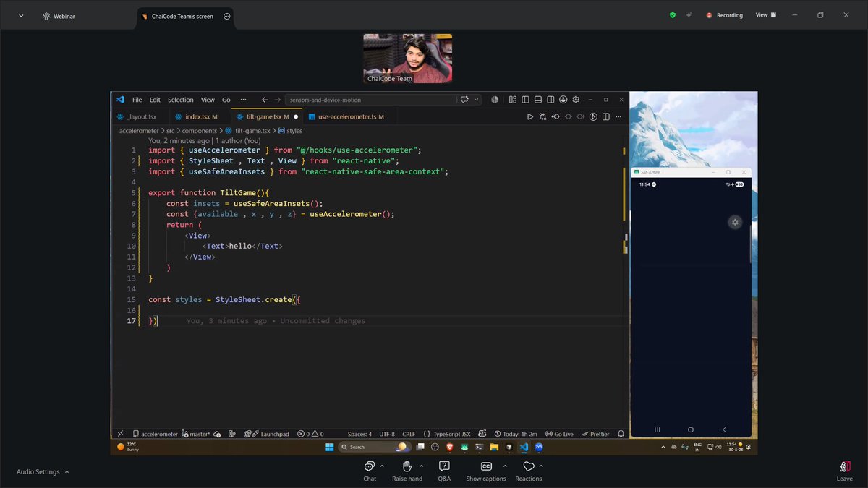
Task: Open editor More Actions ellipsis
Action: pos(619,116)
